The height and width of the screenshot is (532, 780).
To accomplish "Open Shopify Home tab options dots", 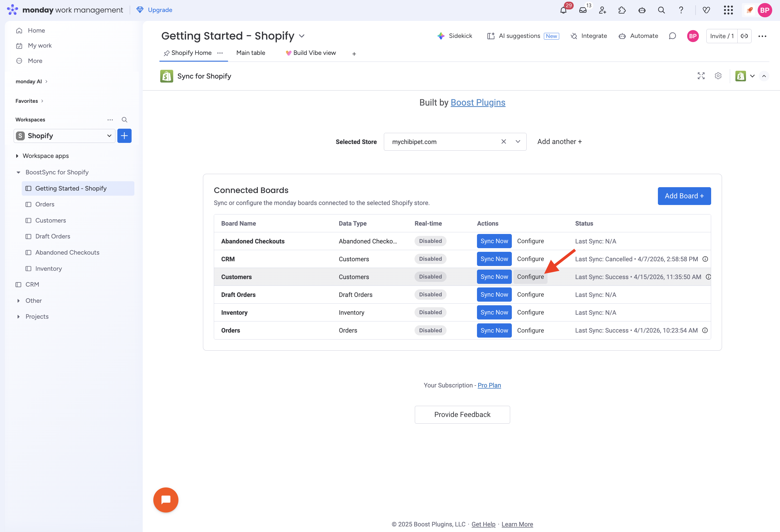I will click(x=220, y=53).
